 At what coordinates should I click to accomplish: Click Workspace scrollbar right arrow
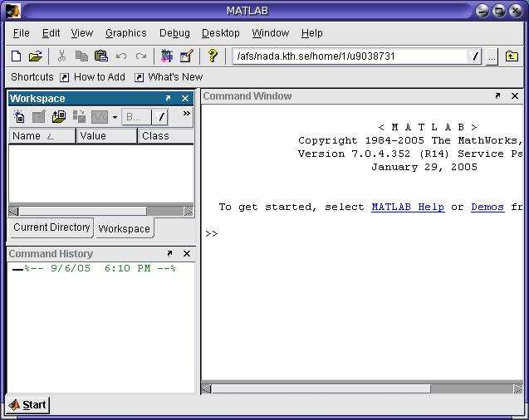189,212
